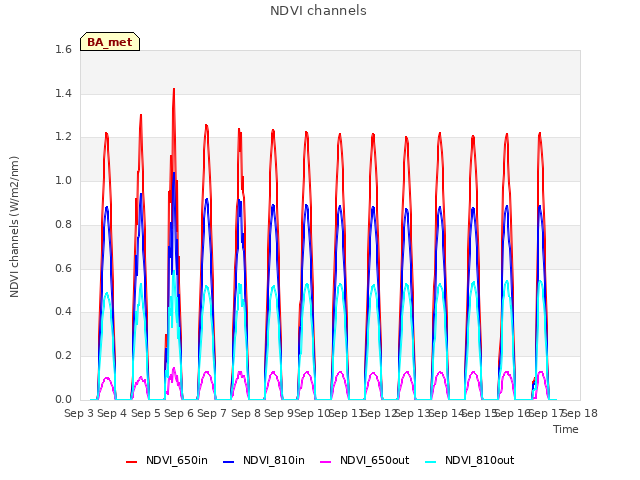
Task: Click the magenta NDVI_650out legend swatch
Action: [x=325, y=462]
